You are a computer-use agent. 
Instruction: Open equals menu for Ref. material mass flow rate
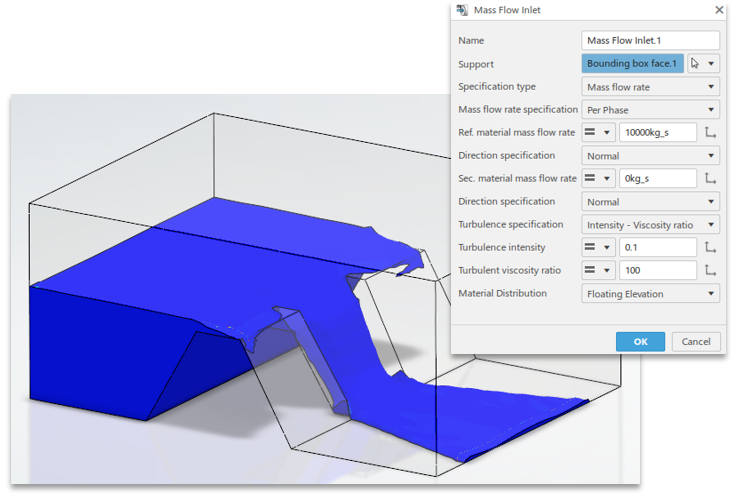tap(598, 132)
